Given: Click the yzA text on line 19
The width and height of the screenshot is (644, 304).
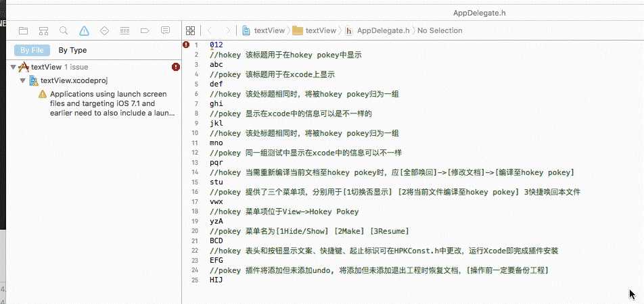Looking at the screenshot, I should (216, 222).
